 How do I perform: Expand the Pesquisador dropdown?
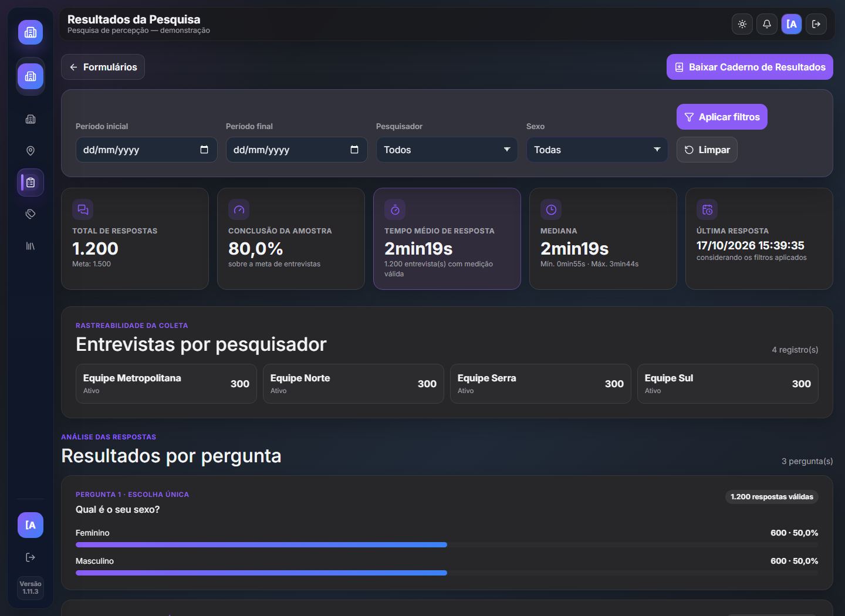447,150
